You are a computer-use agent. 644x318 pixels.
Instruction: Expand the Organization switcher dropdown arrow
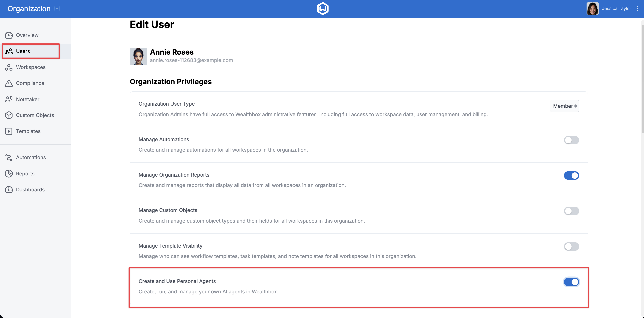(x=57, y=9)
